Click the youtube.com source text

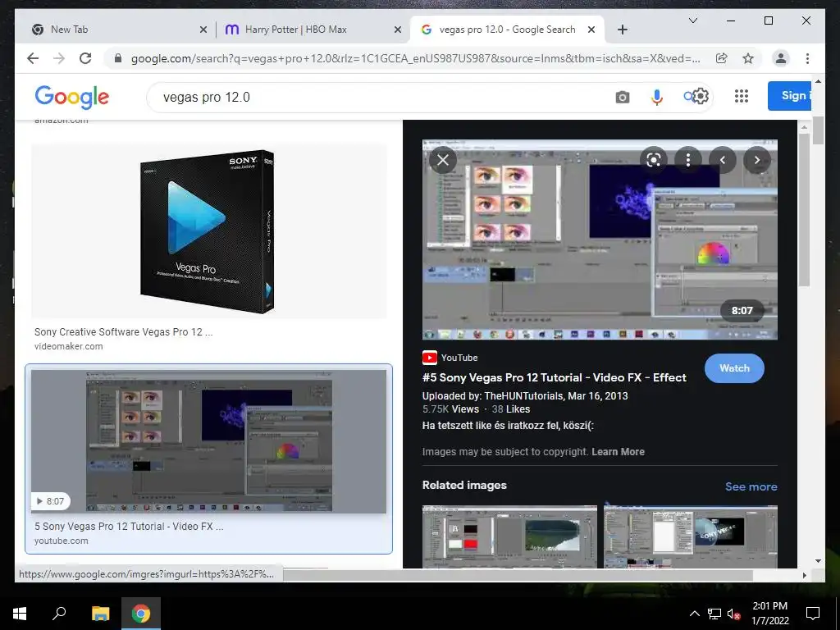(61, 541)
